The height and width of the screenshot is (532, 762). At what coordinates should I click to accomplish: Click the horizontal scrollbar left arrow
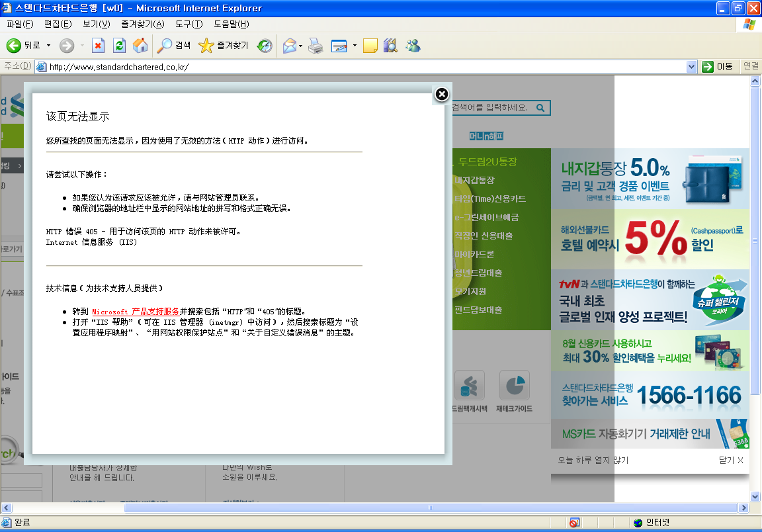(6, 508)
